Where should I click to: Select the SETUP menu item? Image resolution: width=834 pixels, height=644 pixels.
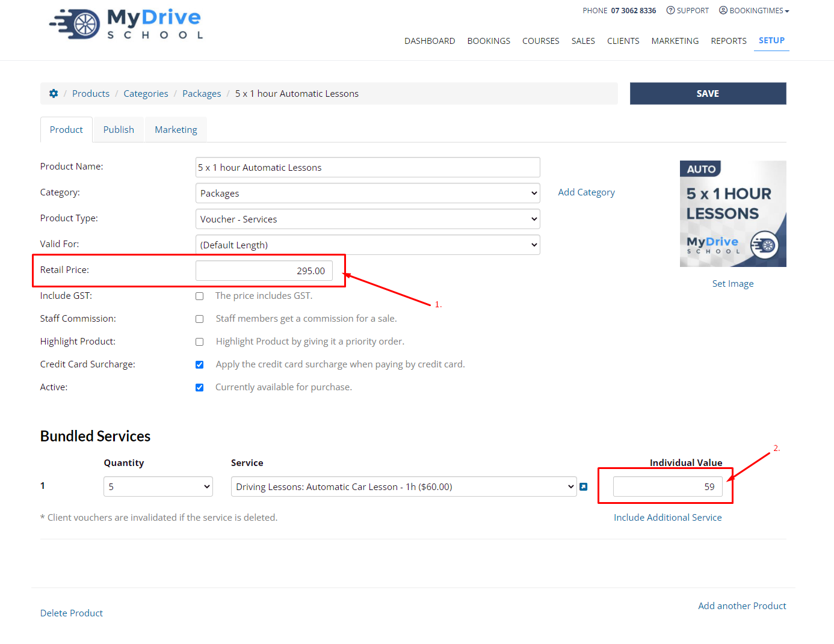pos(771,40)
